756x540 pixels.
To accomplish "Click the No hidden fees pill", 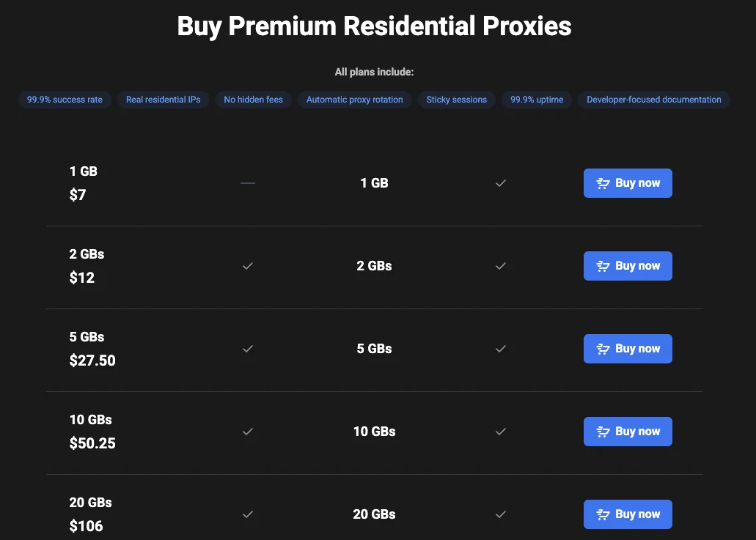I will (254, 100).
